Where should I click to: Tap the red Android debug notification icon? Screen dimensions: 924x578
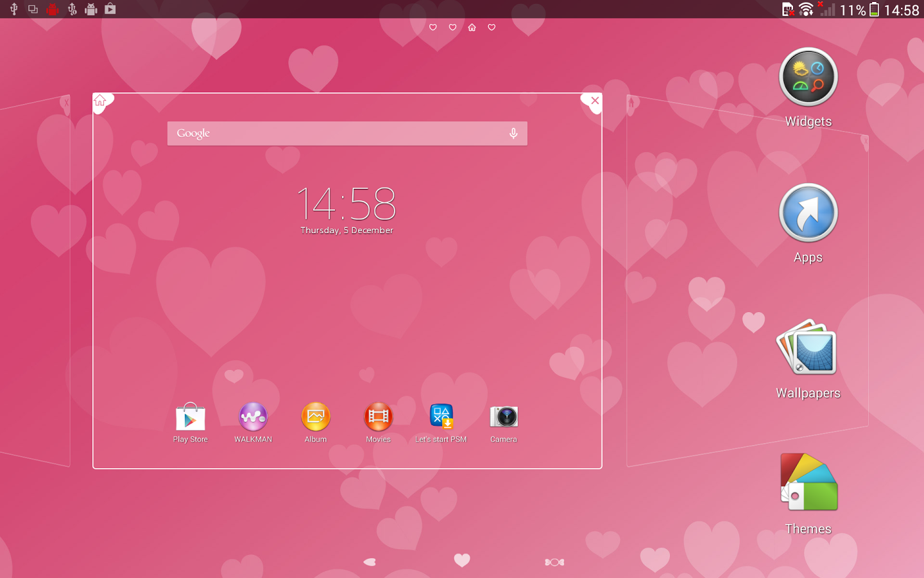tap(53, 9)
